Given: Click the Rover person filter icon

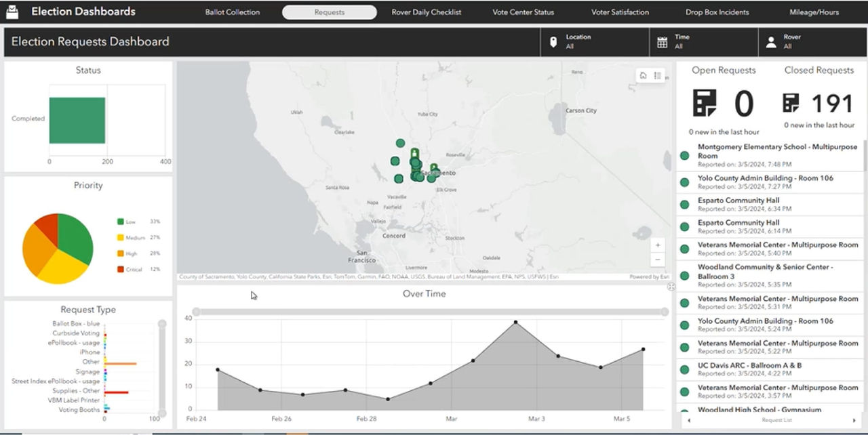Looking at the screenshot, I should click(770, 41).
